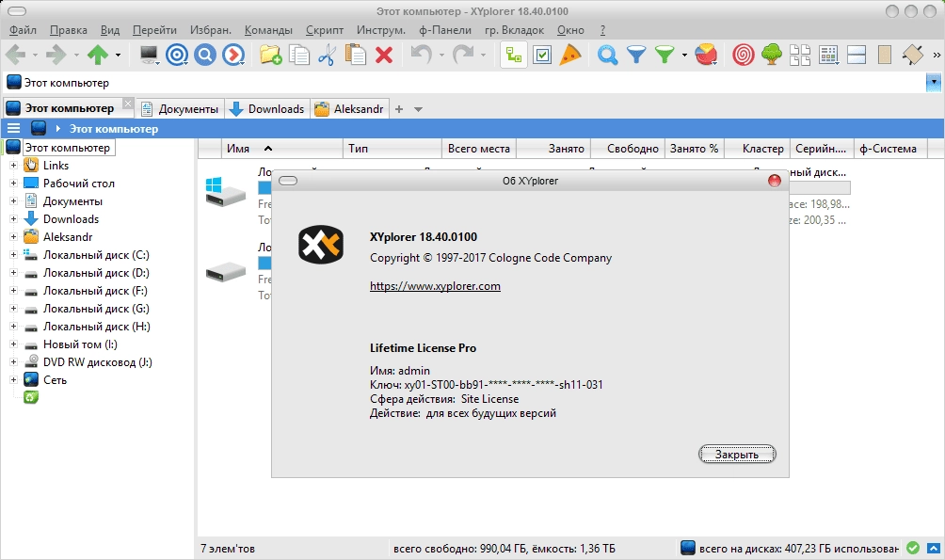Click the green filter funnel icon
This screenshot has width=945, height=560.
pos(665,55)
